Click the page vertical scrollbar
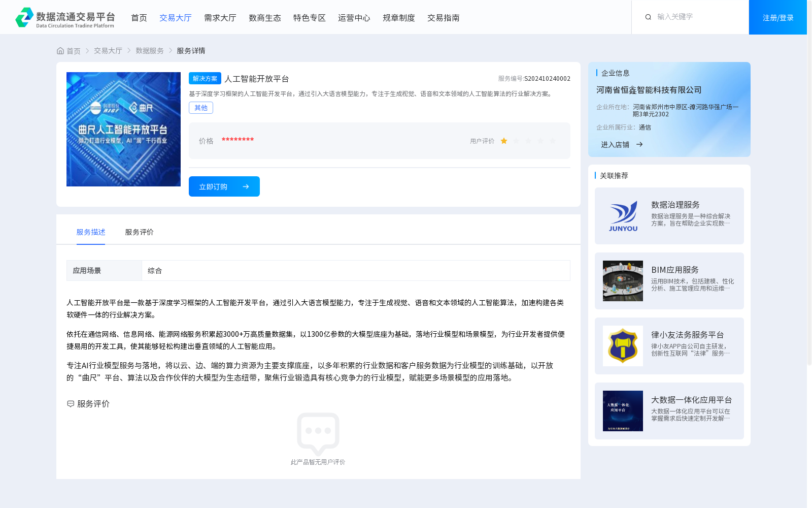 pos(809,183)
